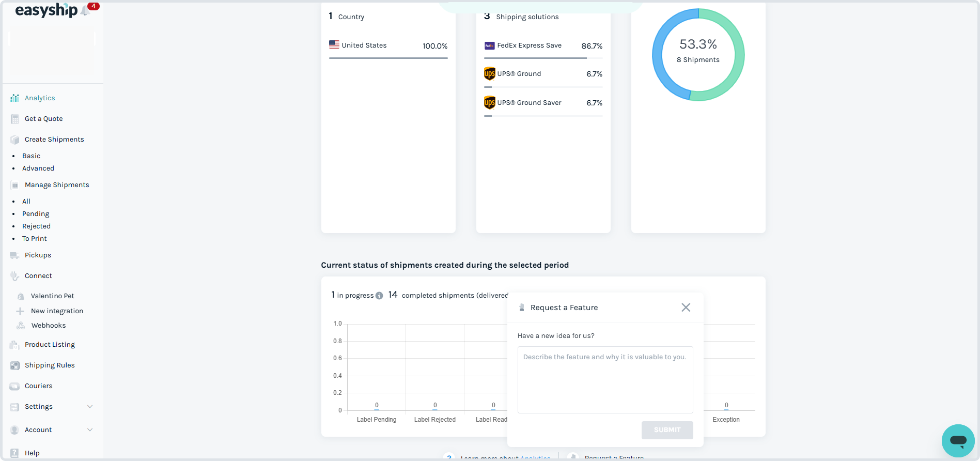This screenshot has height=461, width=980.
Task: Click the FedEx logo icon
Action: point(489,45)
